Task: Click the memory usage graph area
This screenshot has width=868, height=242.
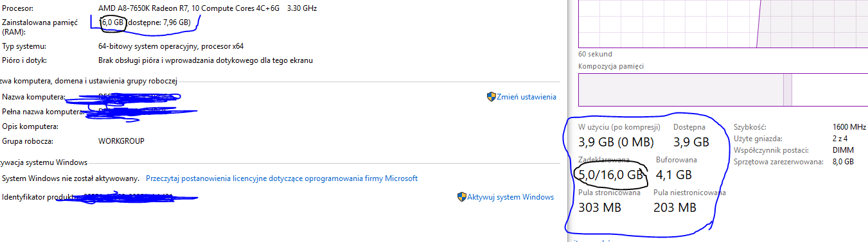Action: [x=723, y=24]
